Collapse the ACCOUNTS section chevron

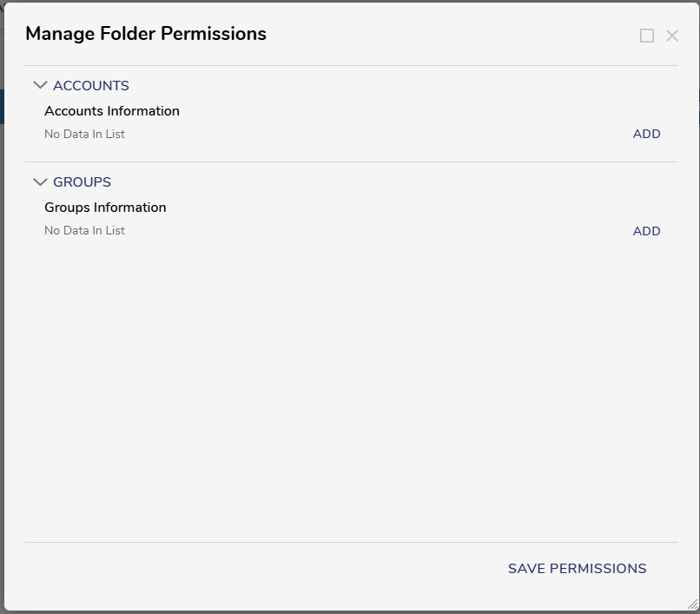[x=40, y=85]
